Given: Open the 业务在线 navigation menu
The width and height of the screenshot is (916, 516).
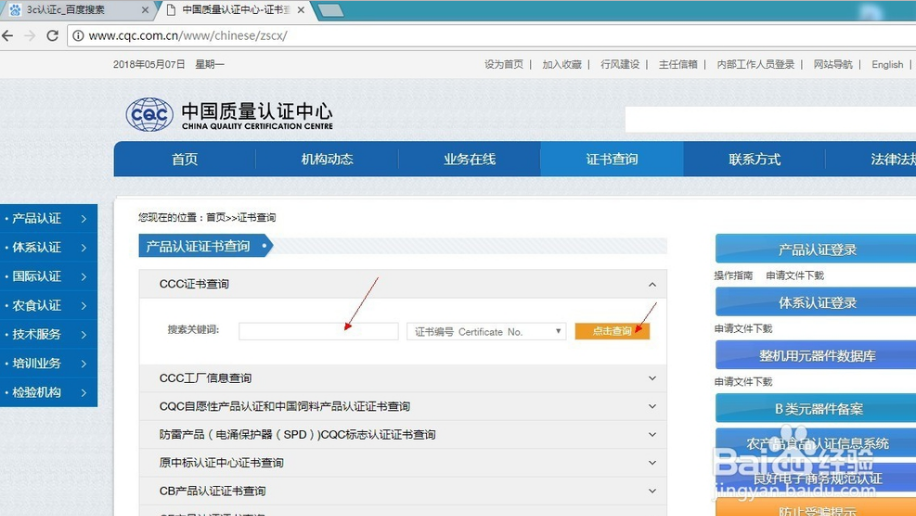Looking at the screenshot, I should (469, 159).
